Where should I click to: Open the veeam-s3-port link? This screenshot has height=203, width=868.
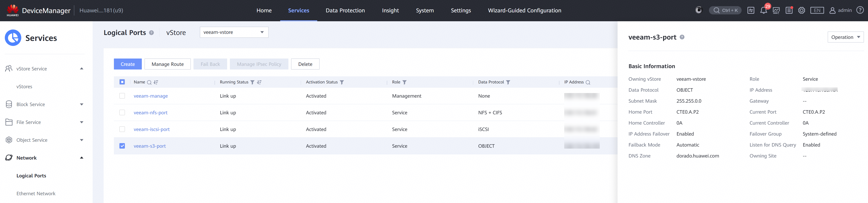pyautogui.click(x=150, y=146)
